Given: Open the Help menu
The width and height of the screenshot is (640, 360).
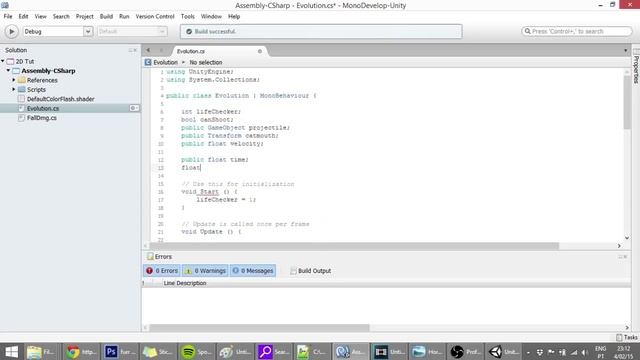Looking at the screenshot, I should click(x=234, y=16).
